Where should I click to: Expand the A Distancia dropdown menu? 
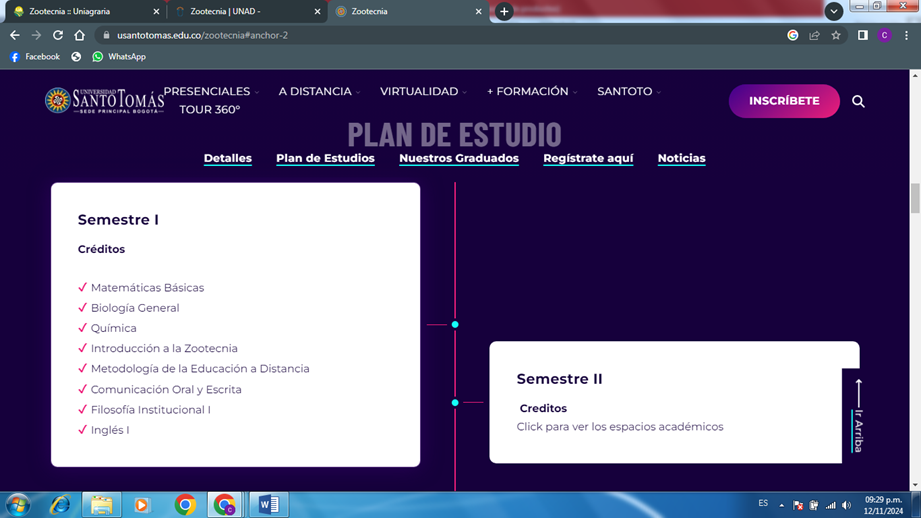click(318, 91)
